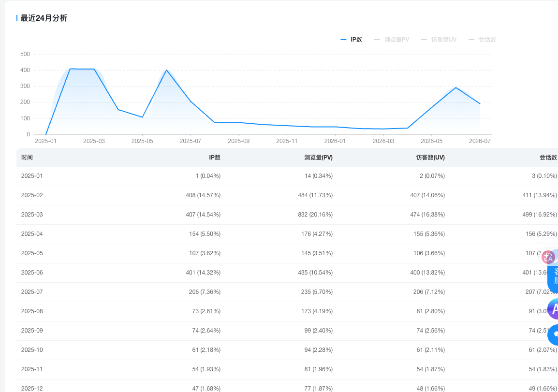Click the sessions cell 499 (16.92%)

pos(540,215)
